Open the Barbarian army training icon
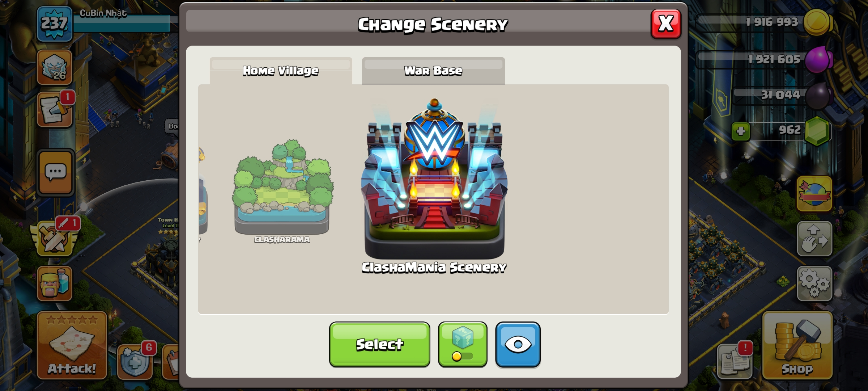The height and width of the screenshot is (391, 868). pyautogui.click(x=55, y=284)
